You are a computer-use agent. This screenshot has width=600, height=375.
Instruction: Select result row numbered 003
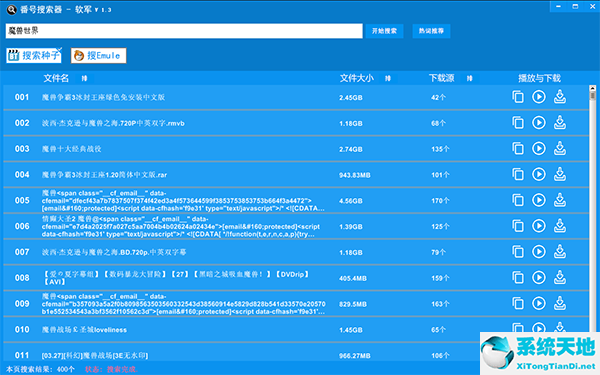pos(296,149)
